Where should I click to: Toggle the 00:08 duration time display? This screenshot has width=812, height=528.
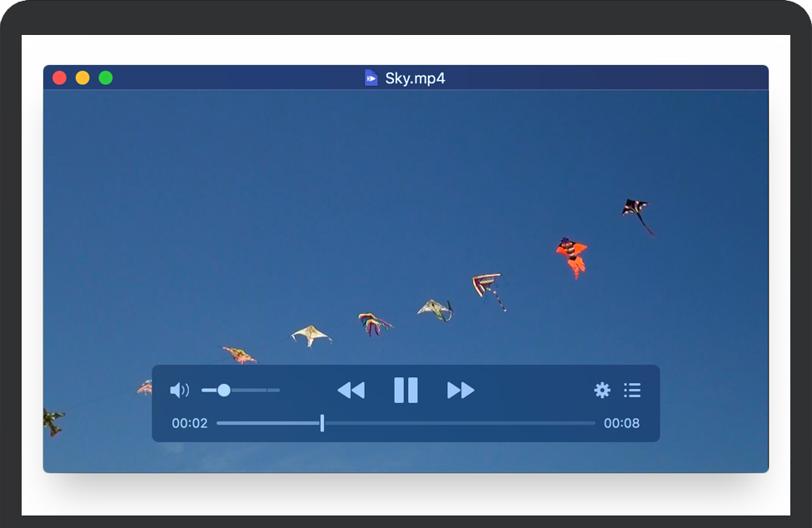621,423
